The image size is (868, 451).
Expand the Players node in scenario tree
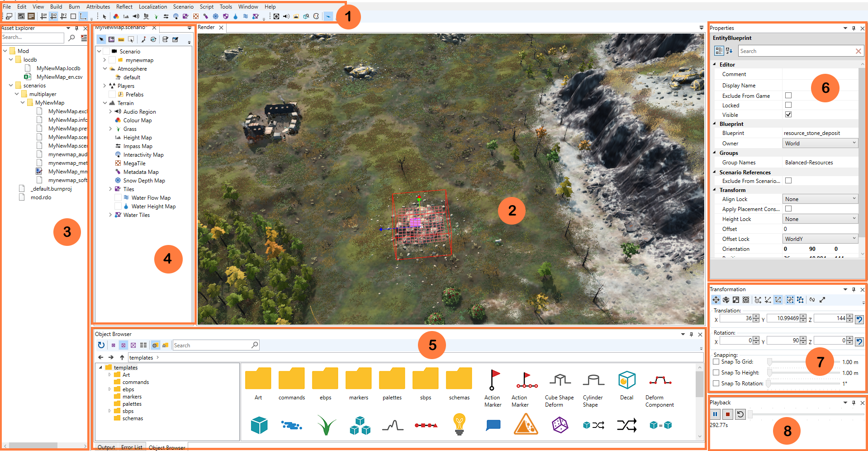(104, 86)
